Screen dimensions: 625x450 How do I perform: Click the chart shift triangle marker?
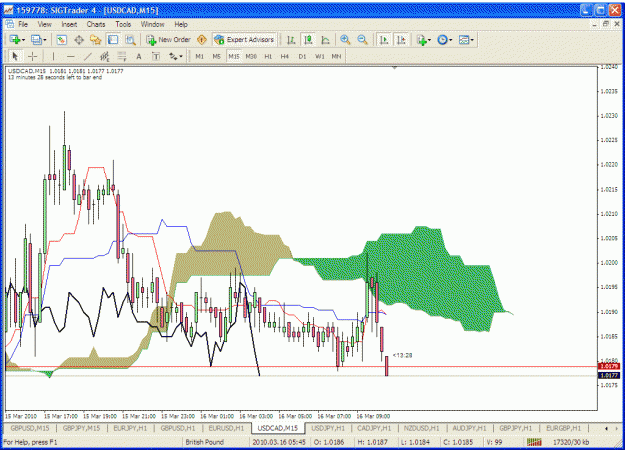point(395,68)
